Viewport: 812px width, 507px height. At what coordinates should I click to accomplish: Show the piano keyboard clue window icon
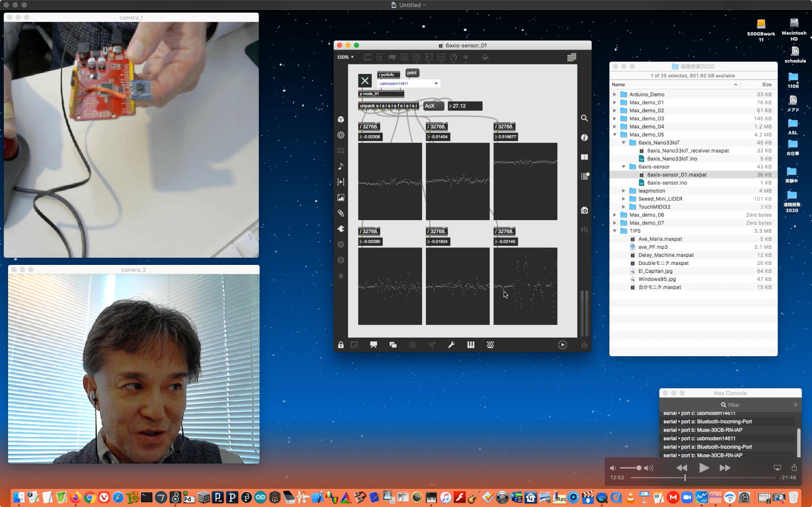[x=470, y=345]
